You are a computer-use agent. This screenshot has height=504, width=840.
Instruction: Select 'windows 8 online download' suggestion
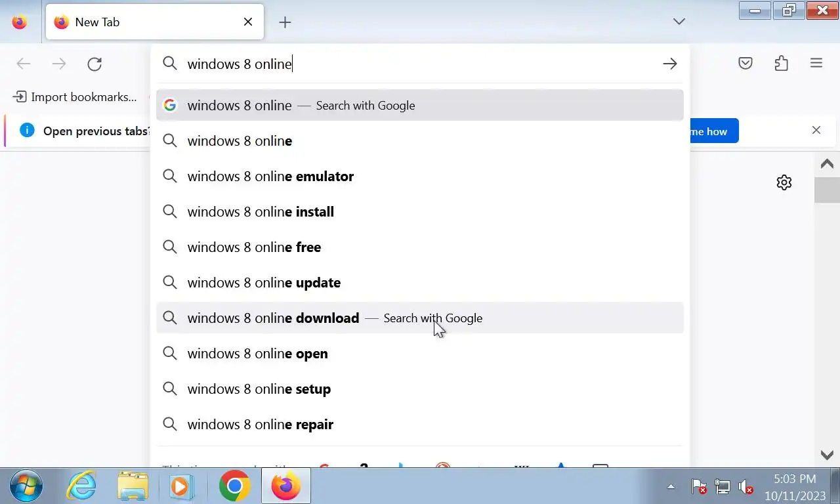coord(420,318)
